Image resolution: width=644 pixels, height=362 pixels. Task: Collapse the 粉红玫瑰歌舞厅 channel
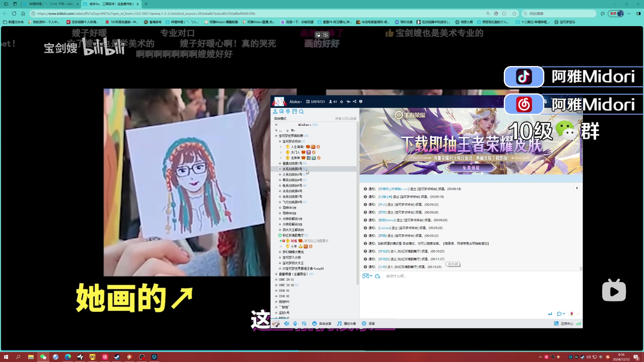tap(280, 235)
